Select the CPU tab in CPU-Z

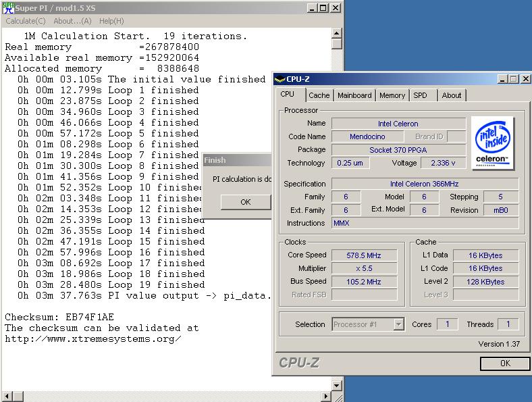(288, 94)
